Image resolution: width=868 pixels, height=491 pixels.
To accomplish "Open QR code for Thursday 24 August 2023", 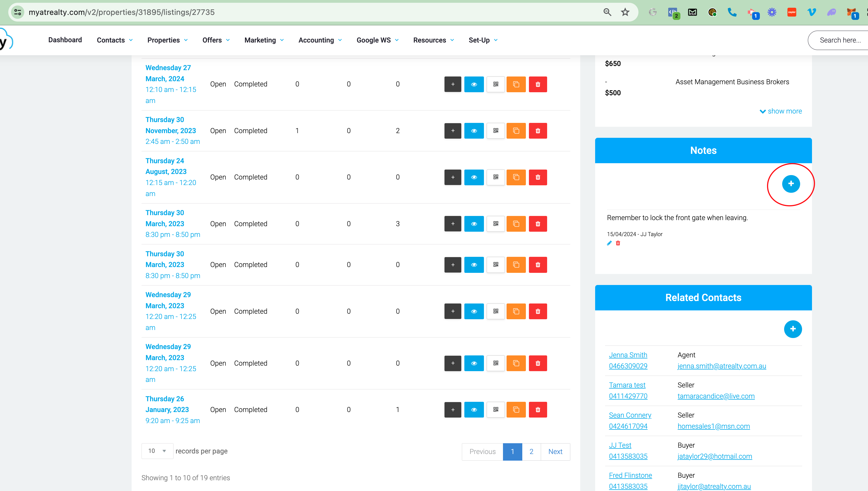I will (496, 177).
